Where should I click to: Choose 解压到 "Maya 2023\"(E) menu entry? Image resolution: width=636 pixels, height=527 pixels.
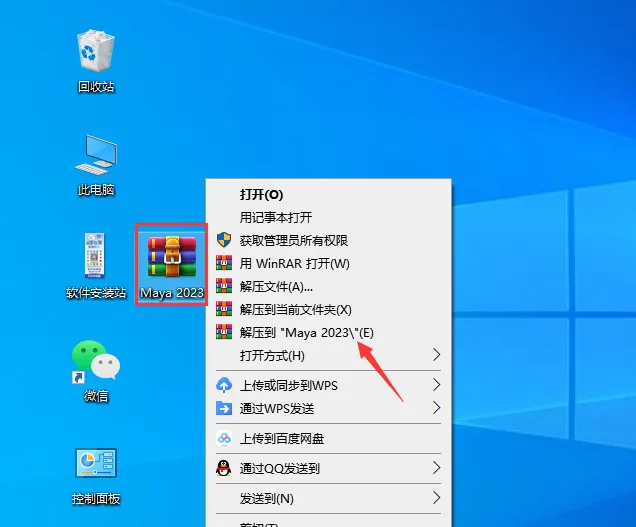pyautogui.click(x=329, y=333)
